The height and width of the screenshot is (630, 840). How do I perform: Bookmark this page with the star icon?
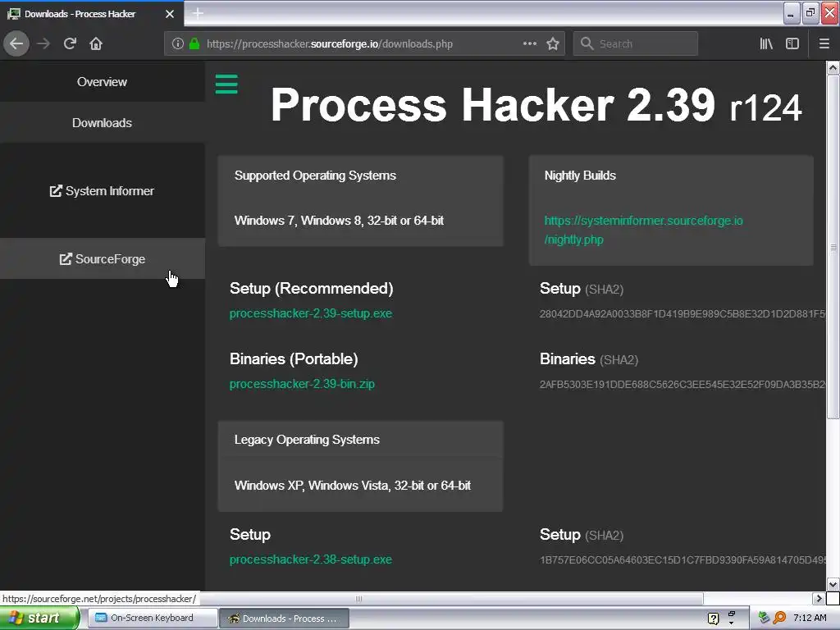click(553, 43)
